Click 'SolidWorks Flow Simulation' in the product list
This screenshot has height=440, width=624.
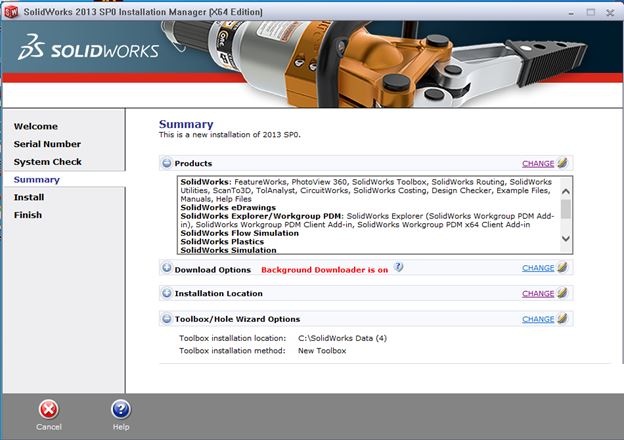[240, 233]
